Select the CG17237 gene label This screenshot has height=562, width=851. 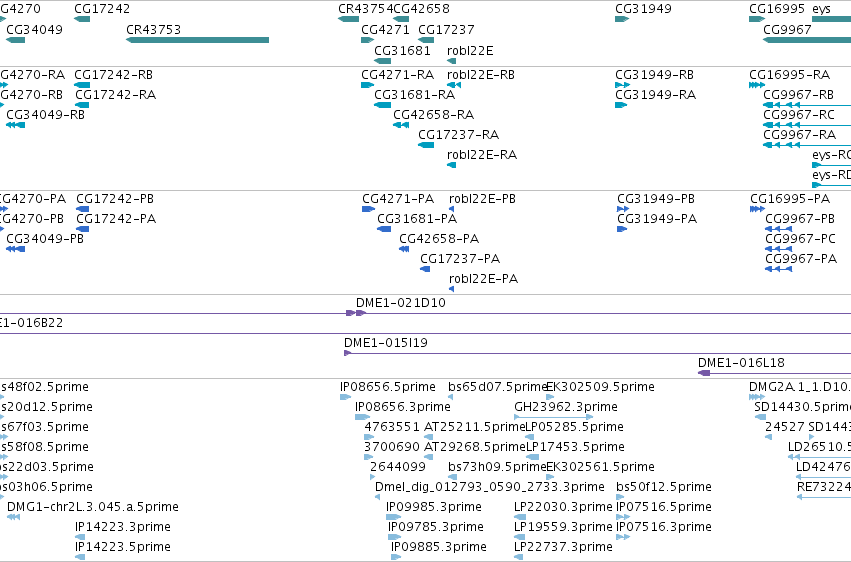tap(446, 29)
